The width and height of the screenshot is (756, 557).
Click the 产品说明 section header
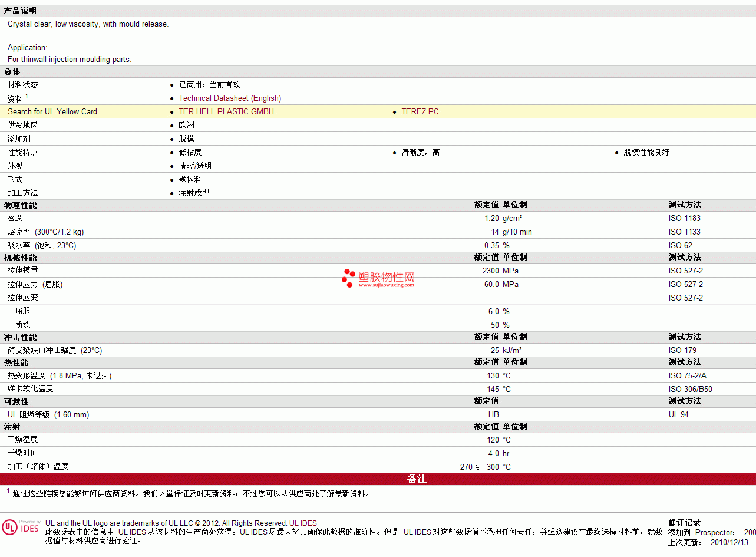(x=20, y=11)
